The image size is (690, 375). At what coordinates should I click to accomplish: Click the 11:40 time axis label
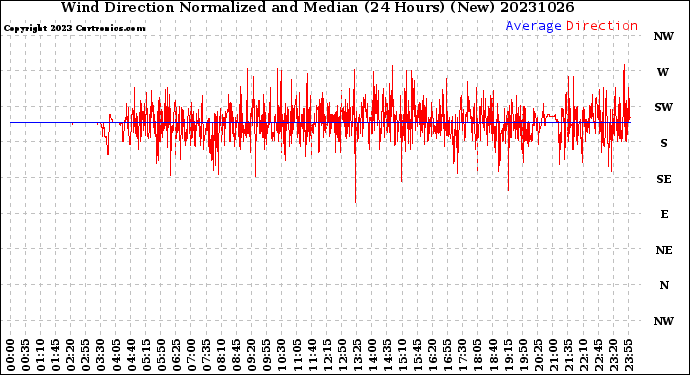(x=312, y=355)
